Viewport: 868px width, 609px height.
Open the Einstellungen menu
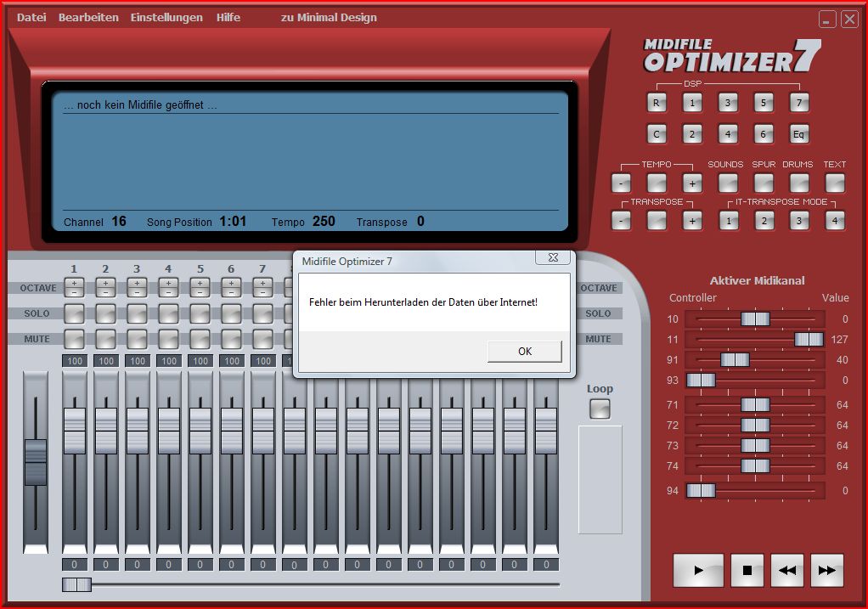(x=166, y=17)
